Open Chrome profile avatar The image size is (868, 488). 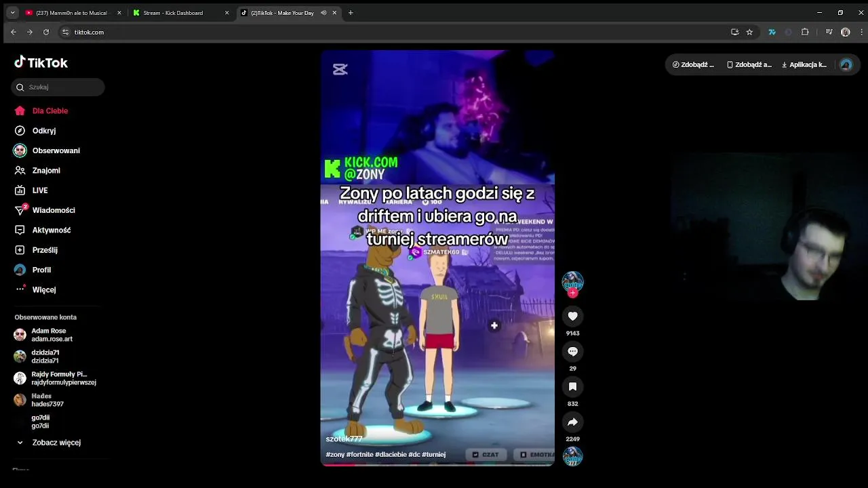point(845,32)
